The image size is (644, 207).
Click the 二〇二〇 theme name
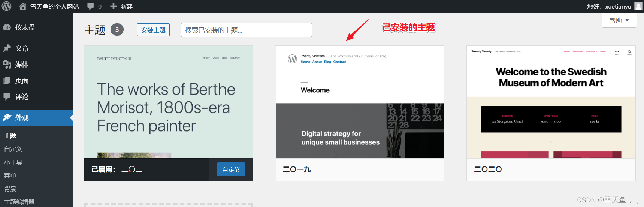pos(488,169)
